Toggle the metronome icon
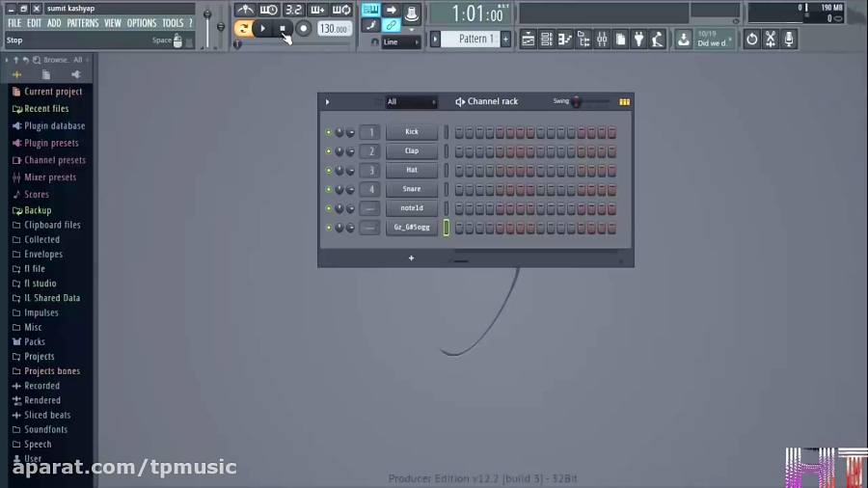868x488 pixels. tap(244, 10)
